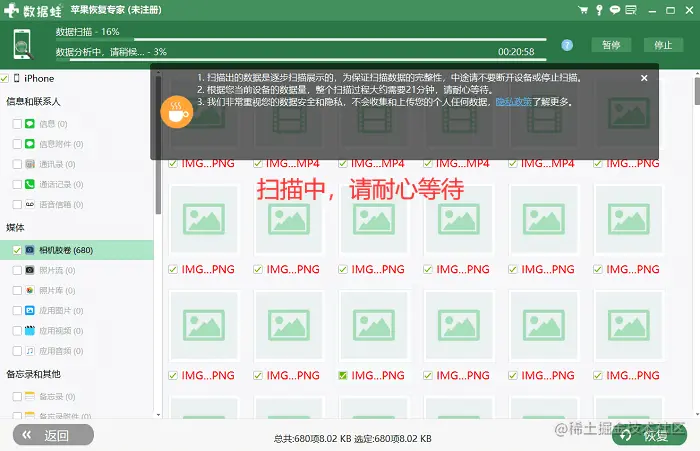Click the 应用视频 clapperboard icon
700x451 pixels.
pyautogui.click(x=30, y=330)
